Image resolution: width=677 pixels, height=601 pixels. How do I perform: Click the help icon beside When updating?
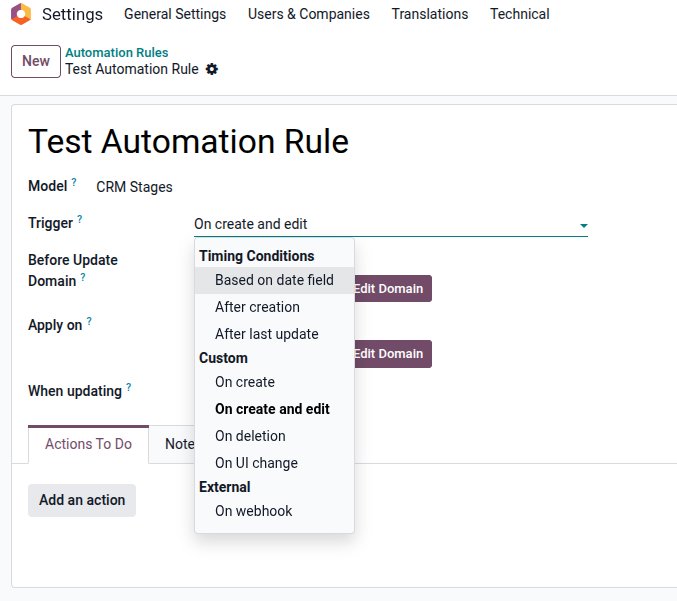pyautogui.click(x=128, y=388)
